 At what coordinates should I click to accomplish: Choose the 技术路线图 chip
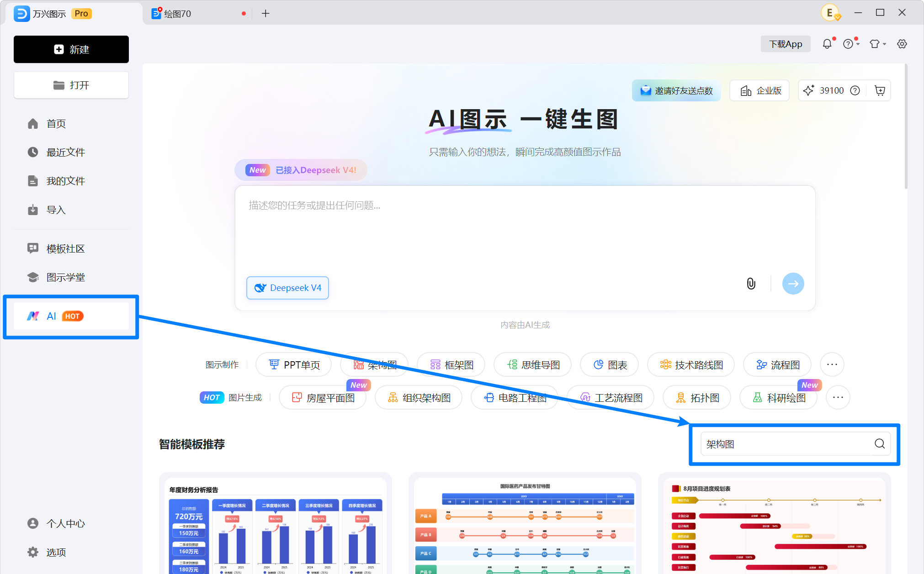point(691,364)
